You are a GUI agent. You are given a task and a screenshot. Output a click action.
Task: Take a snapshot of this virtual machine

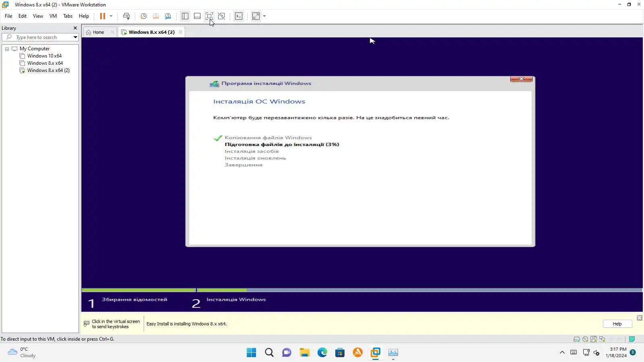tap(143, 16)
